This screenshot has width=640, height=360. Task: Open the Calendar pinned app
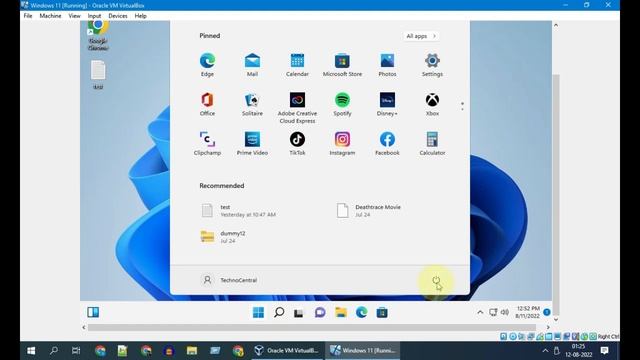point(297,65)
